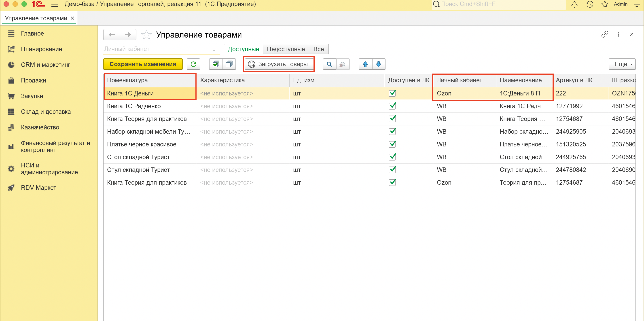Sort by Артикул в ЛК column header
644x321 pixels.
(x=580, y=80)
